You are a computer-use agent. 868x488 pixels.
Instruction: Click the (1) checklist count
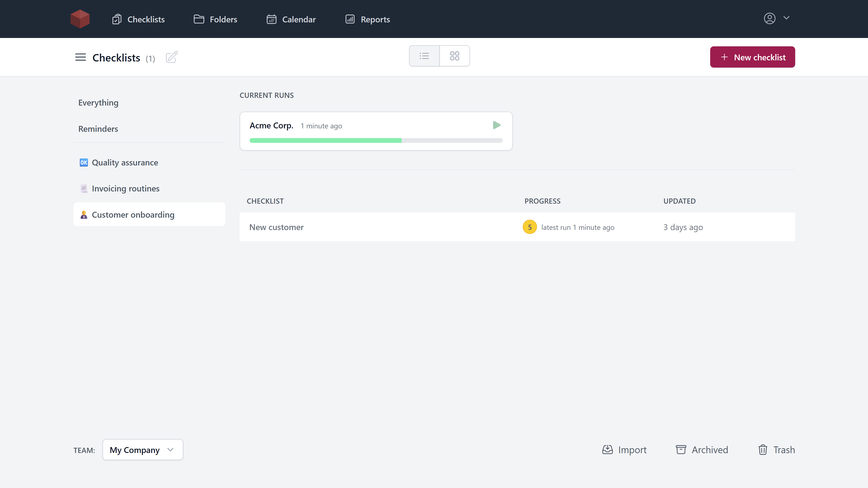click(150, 59)
